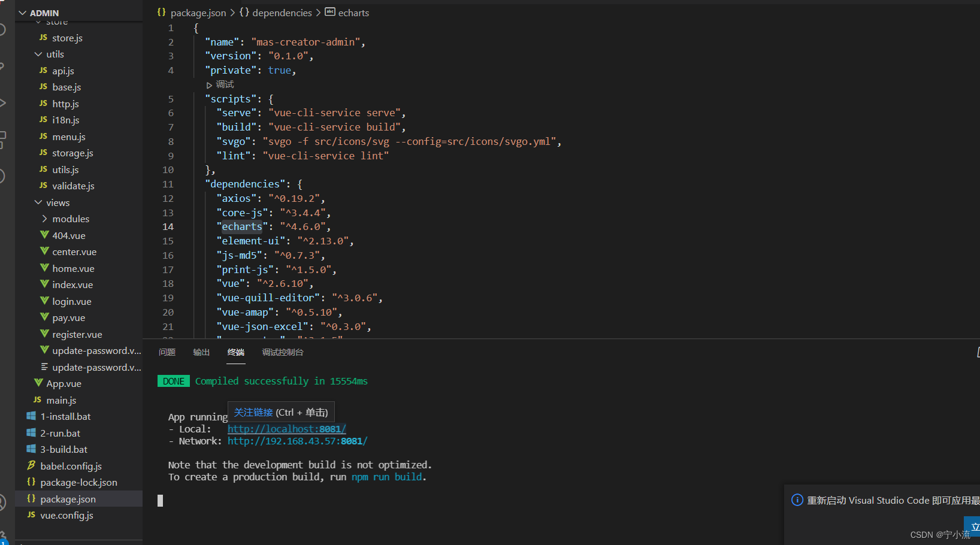Click 关注链接 tooltip link
The width and height of the screenshot is (980, 545).
tap(253, 413)
